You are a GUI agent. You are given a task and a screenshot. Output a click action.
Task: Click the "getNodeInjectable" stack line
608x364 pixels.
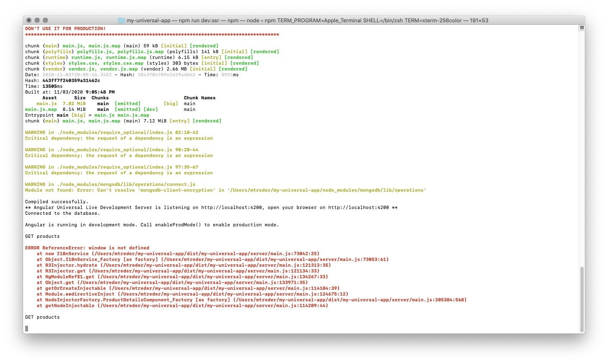click(182, 305)
